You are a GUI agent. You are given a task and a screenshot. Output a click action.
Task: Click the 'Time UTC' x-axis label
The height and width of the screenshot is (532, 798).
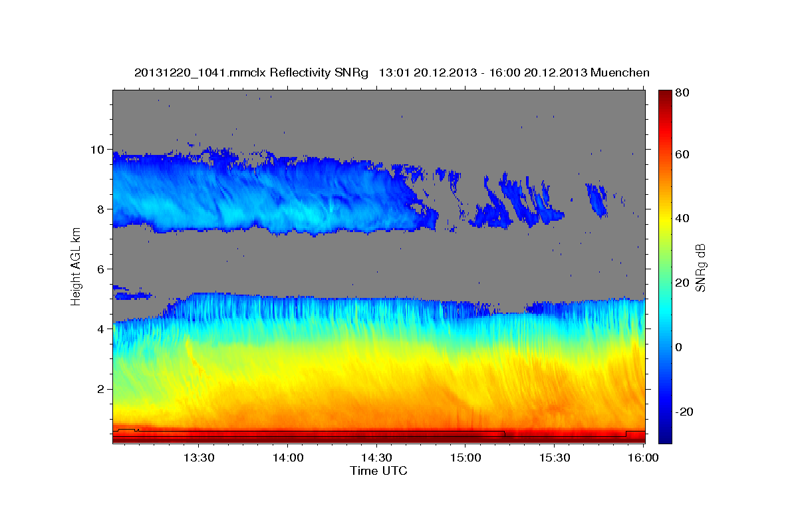(378, 471)
